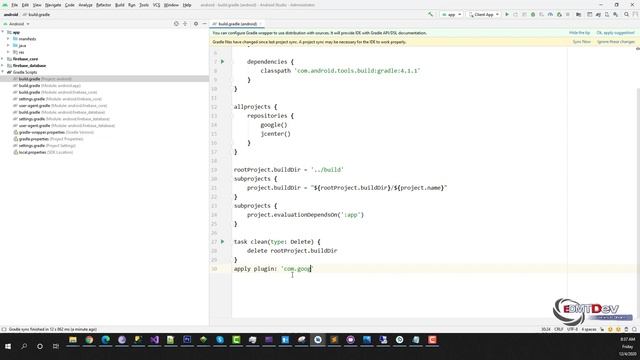This screenshot has height=360, width=640.
Task: Expand the firebase_database module
Action: click(x=3, y=65)
